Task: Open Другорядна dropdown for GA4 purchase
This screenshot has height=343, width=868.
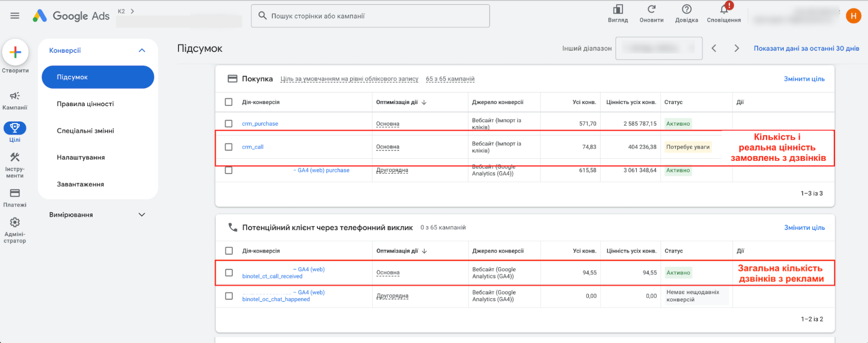Action: click(392, 170)
